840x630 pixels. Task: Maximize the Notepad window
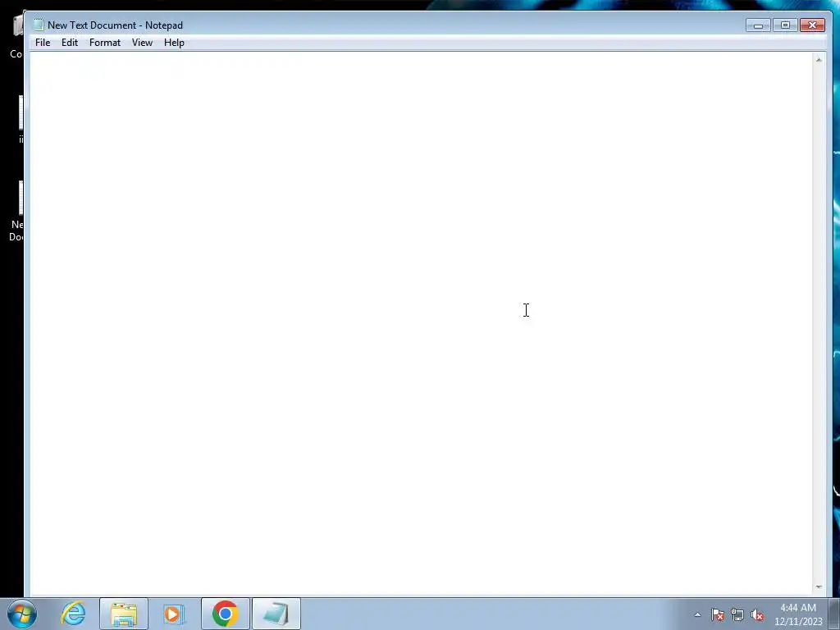[785, 25]
